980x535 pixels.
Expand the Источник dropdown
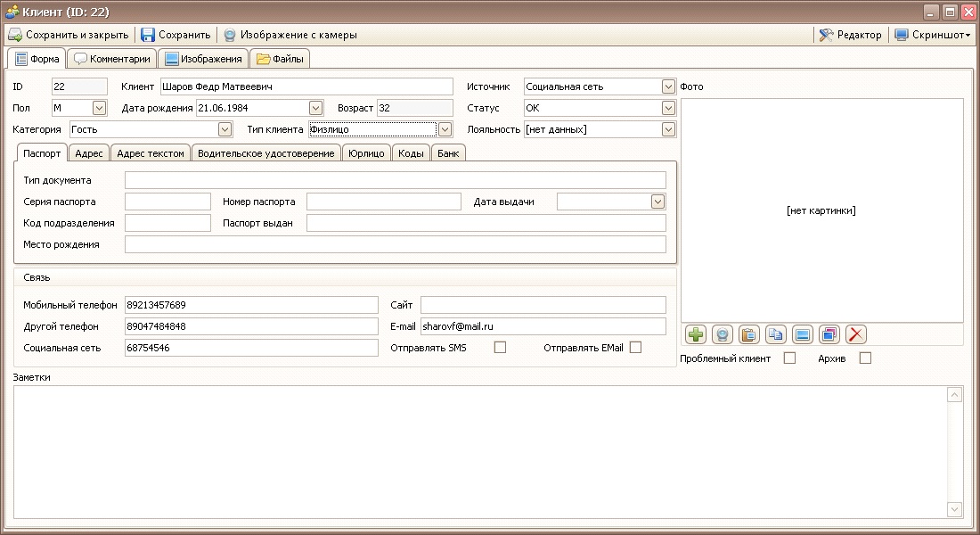pyautogui.click(x=668, y=86)
